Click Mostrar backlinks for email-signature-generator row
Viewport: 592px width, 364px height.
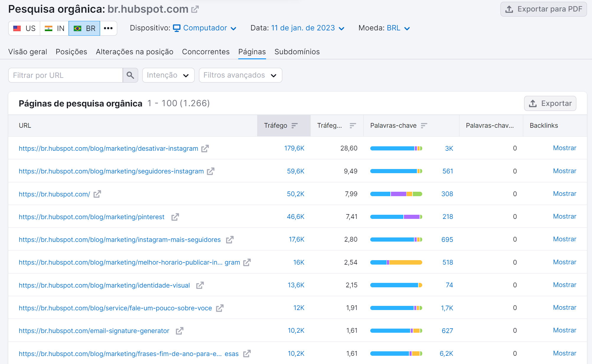coord(565,330)
